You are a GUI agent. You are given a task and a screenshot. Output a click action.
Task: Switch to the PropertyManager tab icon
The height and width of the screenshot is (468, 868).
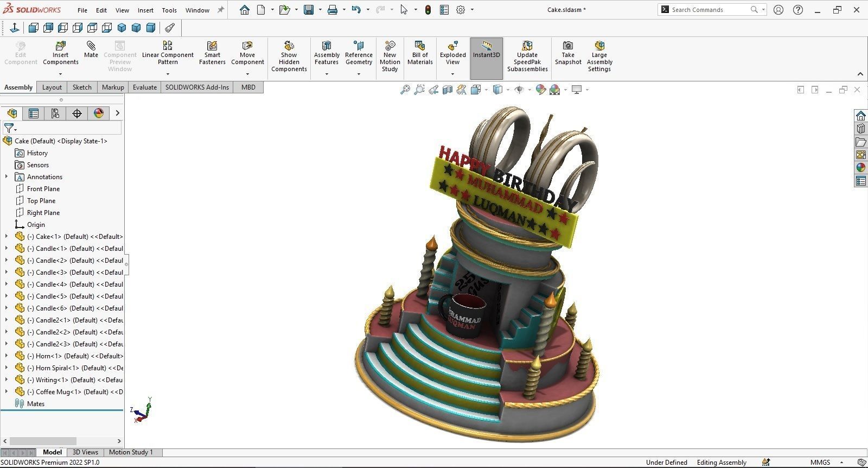[x=34, y=113]
